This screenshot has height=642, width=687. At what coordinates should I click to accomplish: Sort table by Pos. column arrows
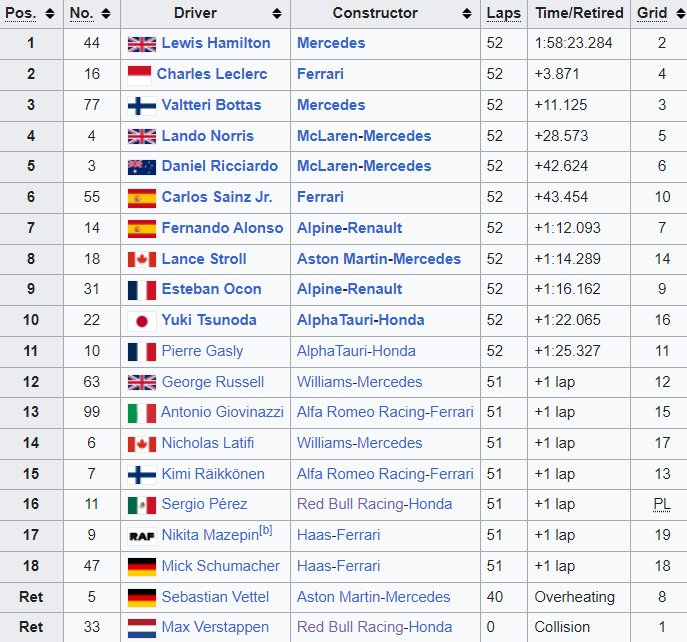point(50,14)
